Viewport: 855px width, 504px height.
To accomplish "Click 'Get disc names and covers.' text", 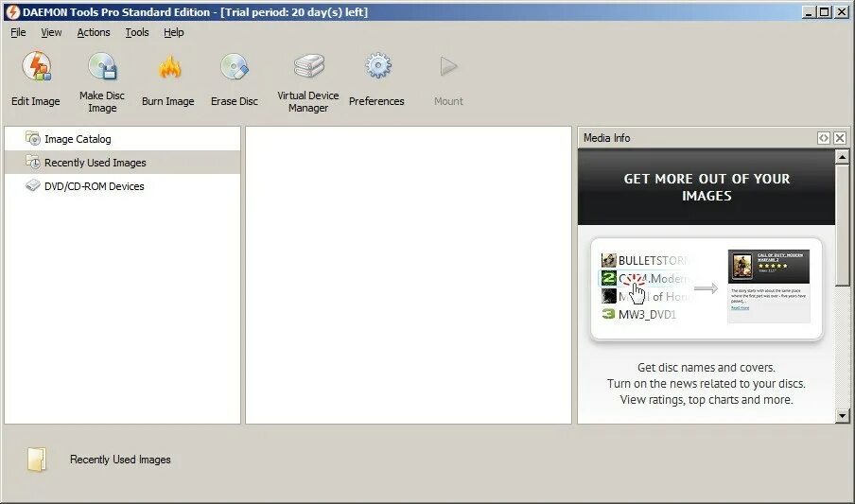I will point(707,368).
